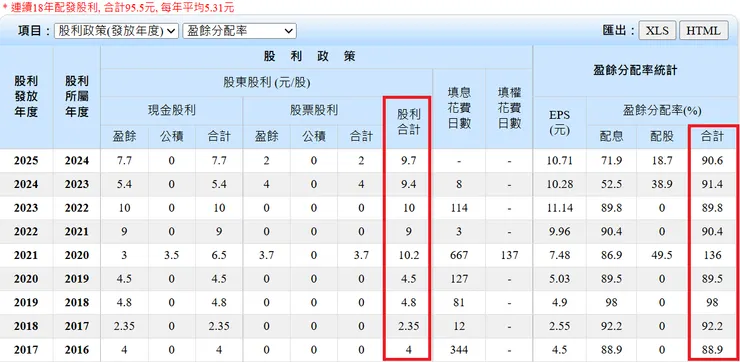The width and height of the screenshot is (740, 362).
Task: Click the EPS value 10.28
Action: [x=560, y=185]
